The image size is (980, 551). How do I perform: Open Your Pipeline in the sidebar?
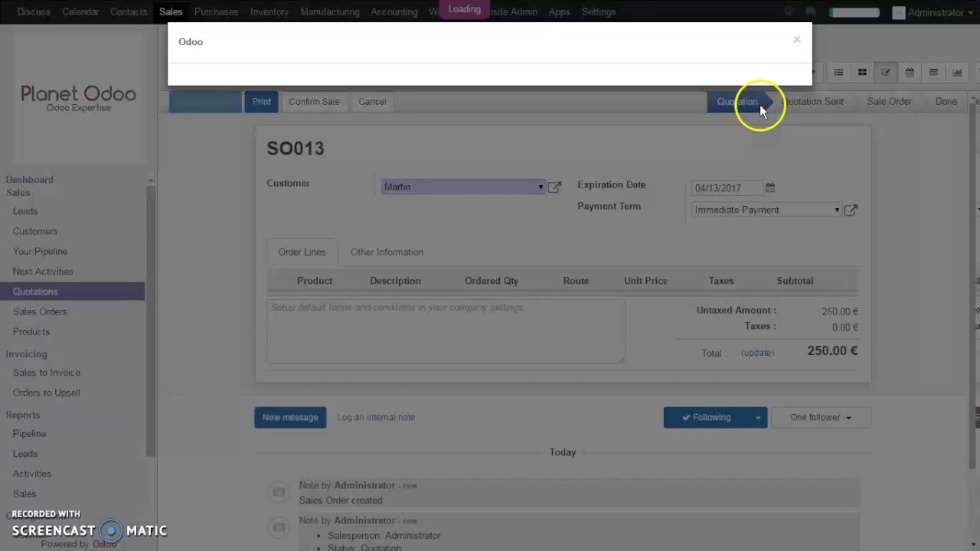40,251
